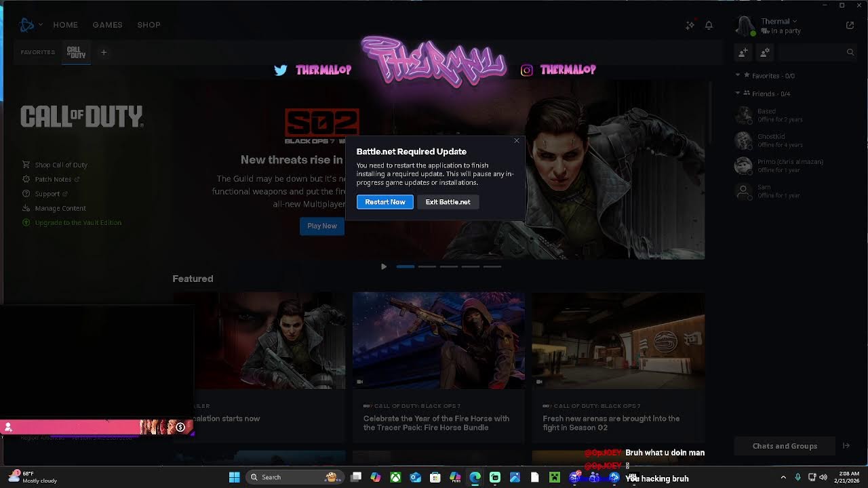This screenshot has height=488, width=868.
Task: Pop out the friends list window
Action: [x=850, y=25]
